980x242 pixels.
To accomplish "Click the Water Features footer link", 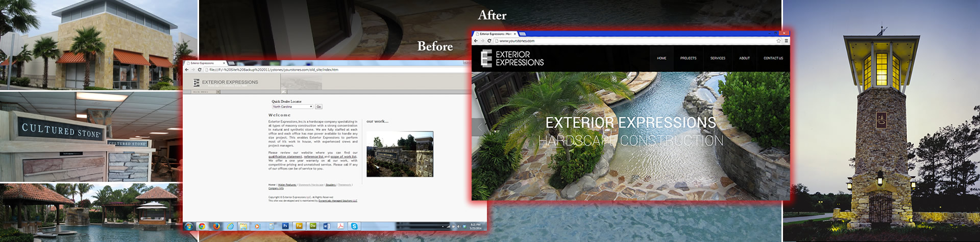I will click(287, 185).
